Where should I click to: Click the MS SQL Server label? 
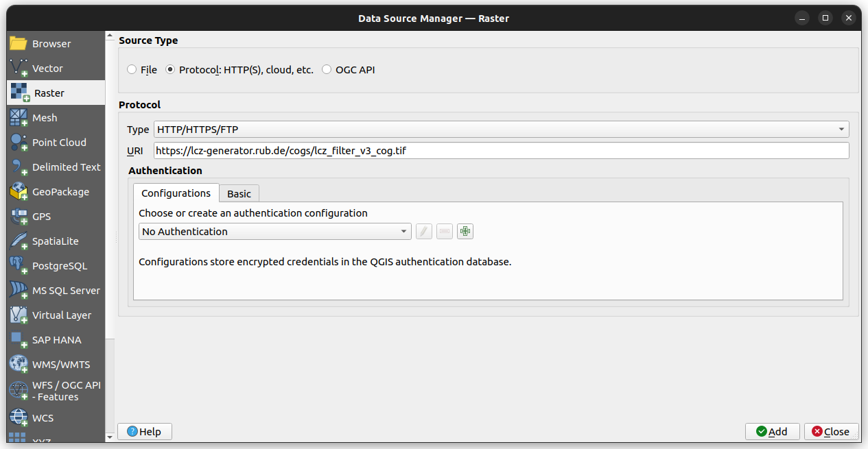[x=66, y=291]
